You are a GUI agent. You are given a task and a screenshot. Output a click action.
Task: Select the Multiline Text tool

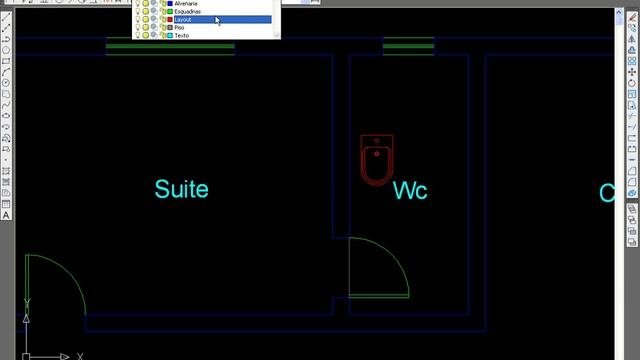coord(6,215)
